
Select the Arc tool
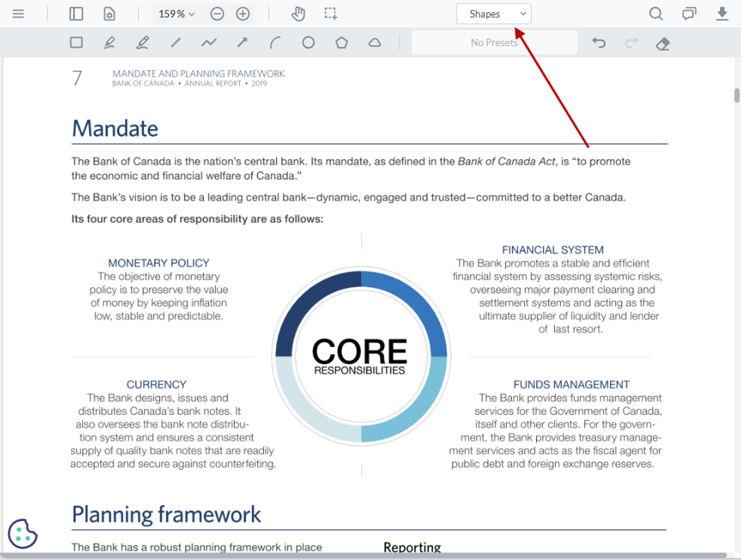point(275,43)
